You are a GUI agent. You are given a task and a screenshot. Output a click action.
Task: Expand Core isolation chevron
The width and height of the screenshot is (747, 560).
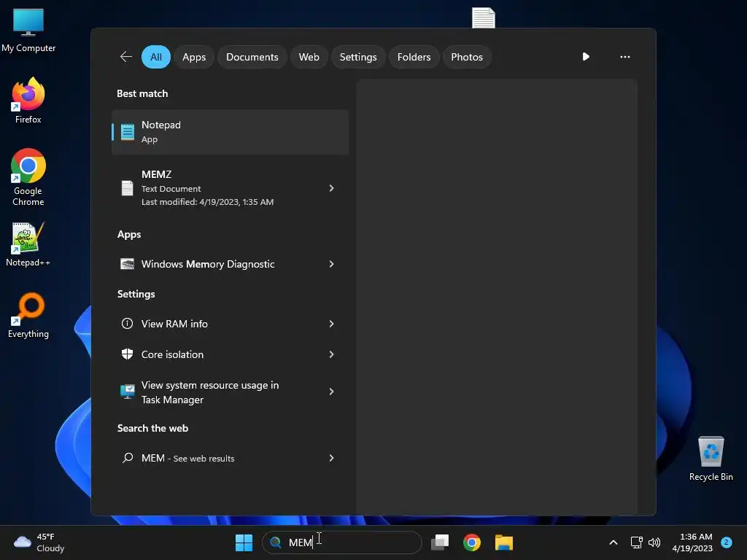click(332, 354)
